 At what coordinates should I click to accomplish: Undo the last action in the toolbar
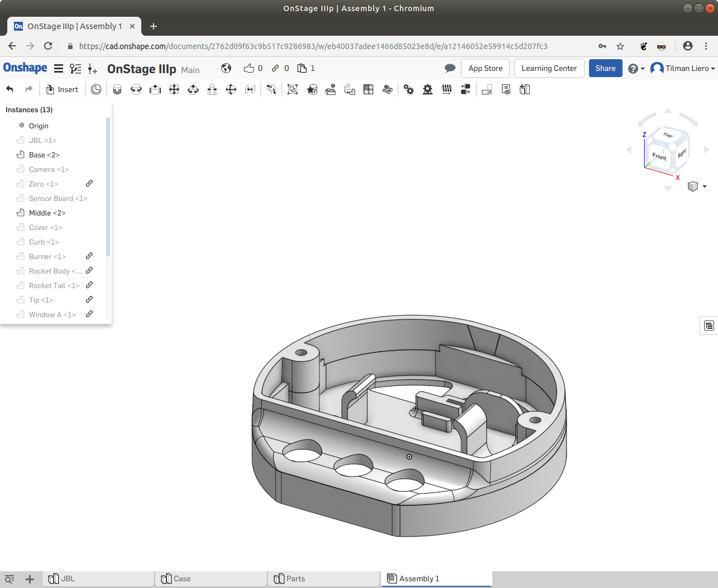pyautogui.click(x=9, y=89)
